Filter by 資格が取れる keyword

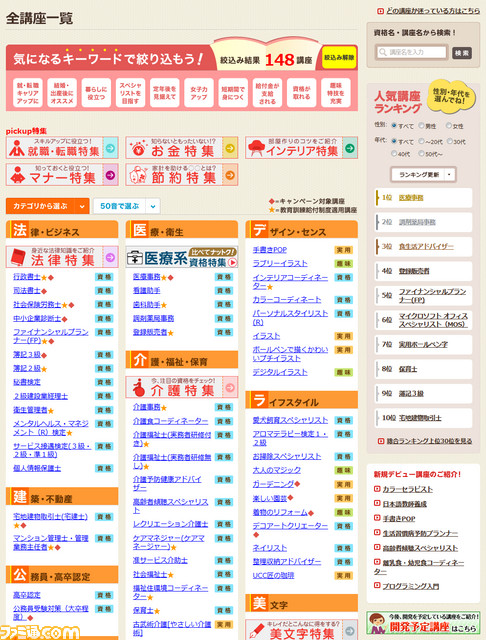click(x=302, y=93)
